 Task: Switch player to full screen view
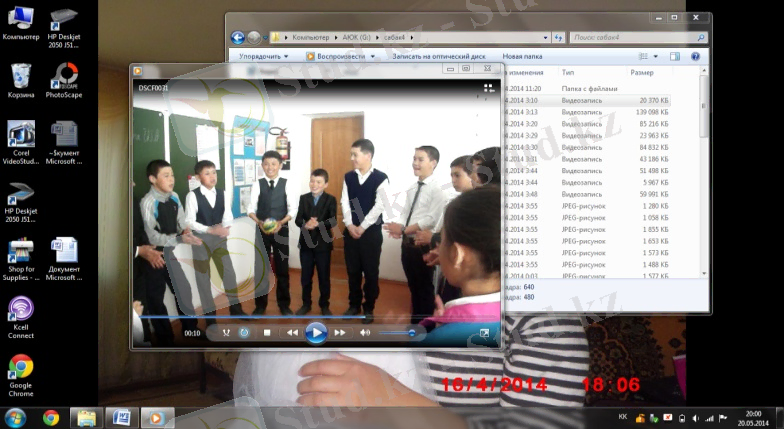[485, 333]
